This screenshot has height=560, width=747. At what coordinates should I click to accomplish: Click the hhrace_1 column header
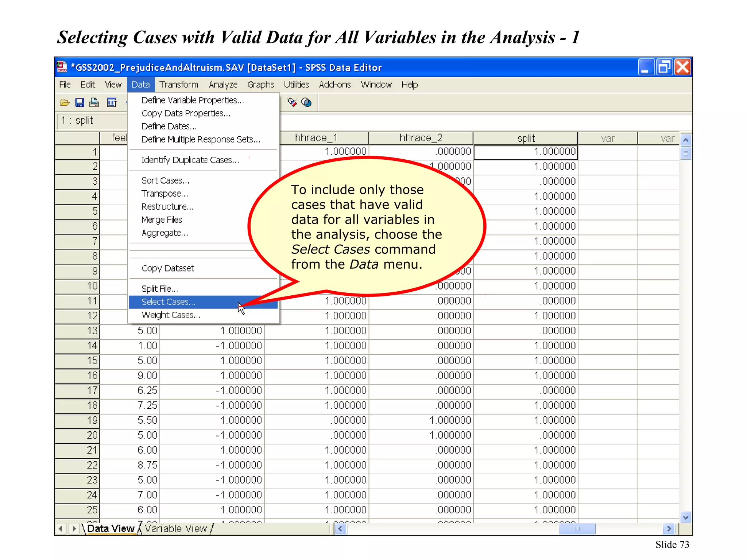tap(316, 138)
